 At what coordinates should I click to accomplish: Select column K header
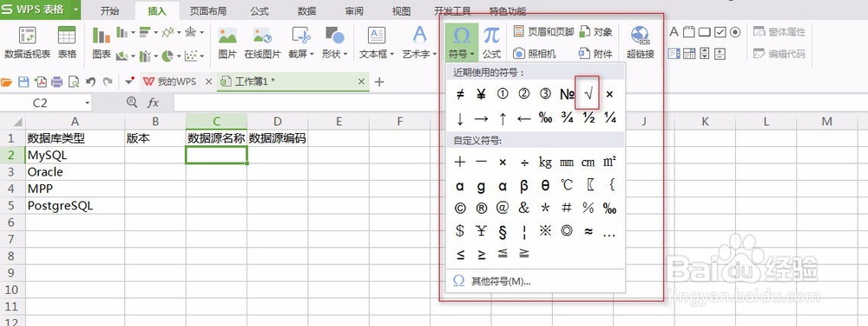click(705, 122)
